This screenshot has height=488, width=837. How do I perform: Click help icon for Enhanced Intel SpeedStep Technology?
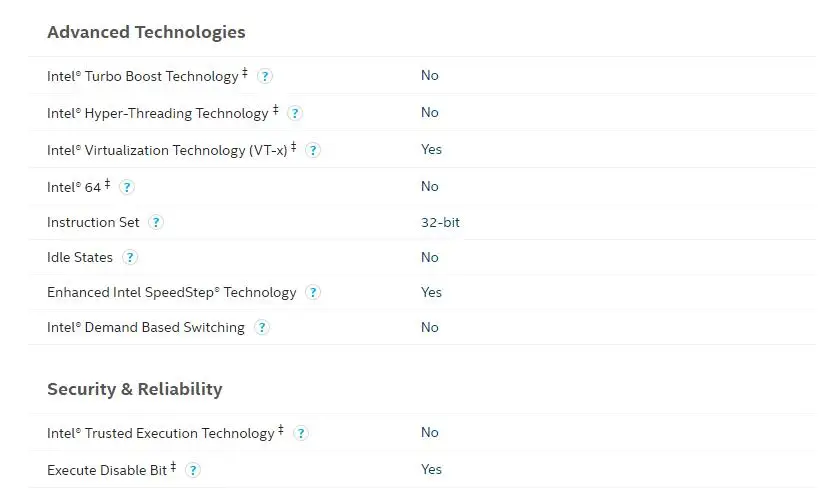313,293
